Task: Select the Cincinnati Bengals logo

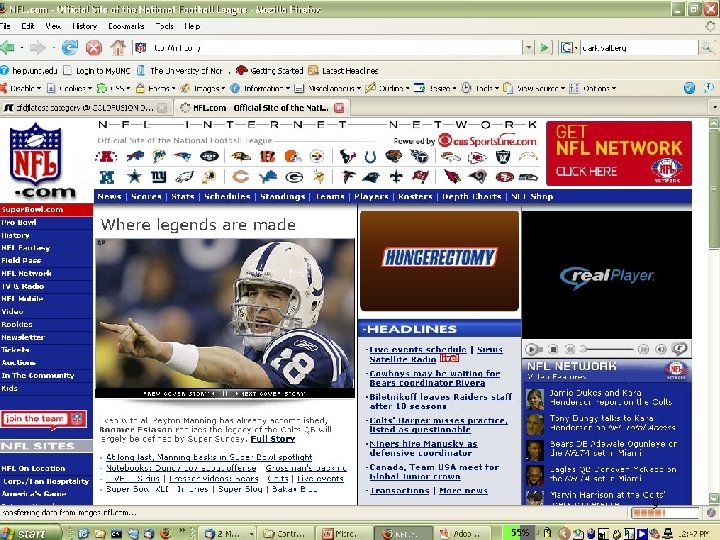Action: [x=267, y=157]
